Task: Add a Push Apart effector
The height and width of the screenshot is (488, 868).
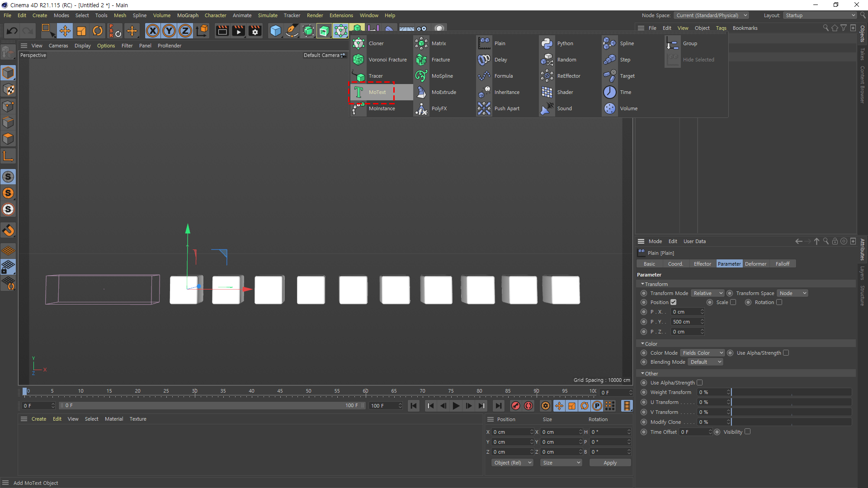Action: 506,108
